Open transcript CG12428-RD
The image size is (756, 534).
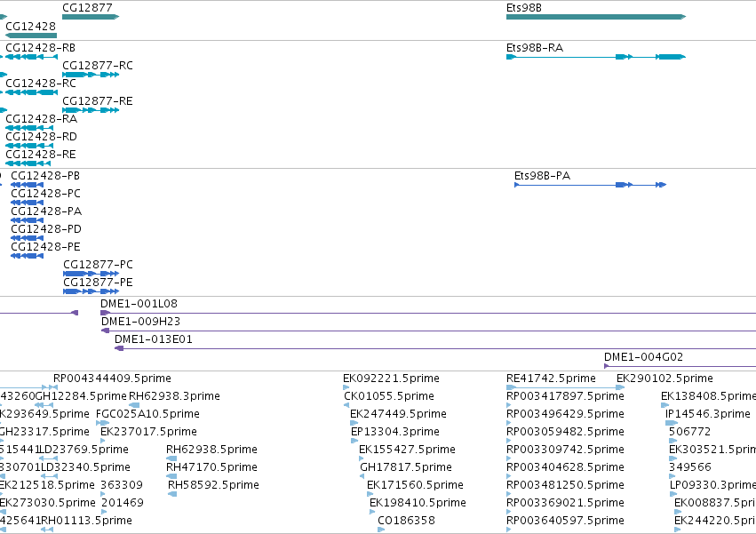point(41,137)
